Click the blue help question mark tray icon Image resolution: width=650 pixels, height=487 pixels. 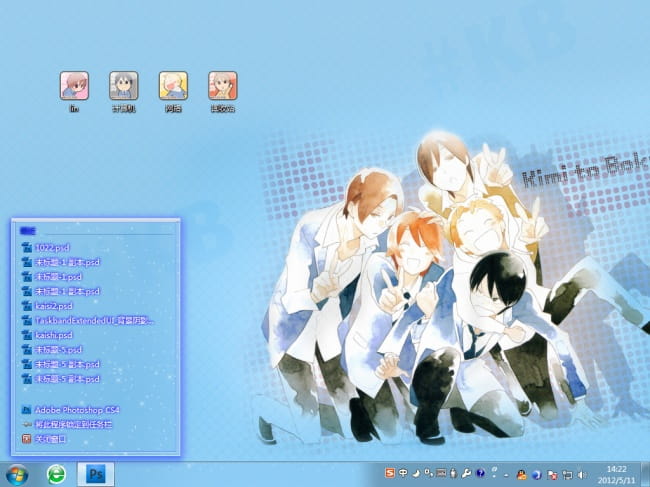click(x=481, y=473)
